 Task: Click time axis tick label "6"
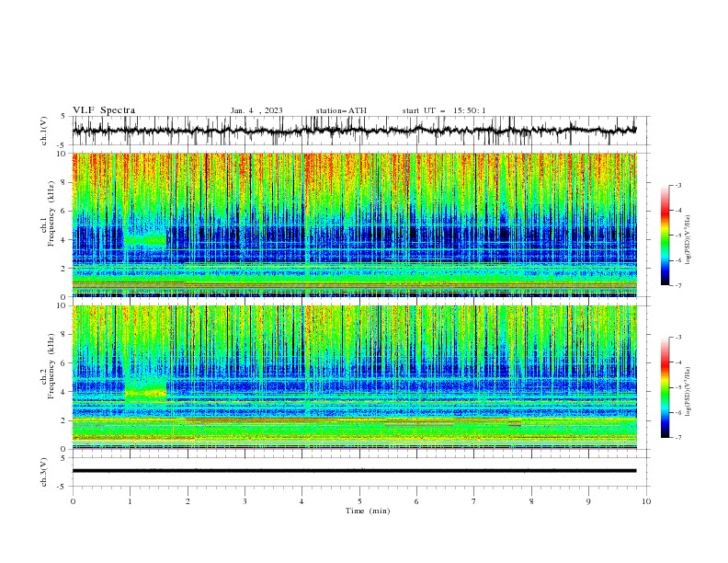tap(416, 501)
